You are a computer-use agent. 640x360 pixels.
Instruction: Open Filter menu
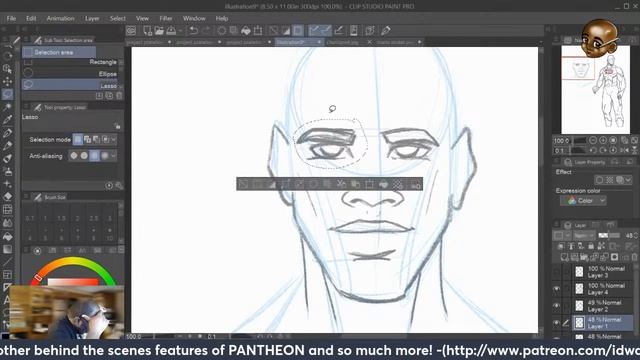(x=166, y=18)
